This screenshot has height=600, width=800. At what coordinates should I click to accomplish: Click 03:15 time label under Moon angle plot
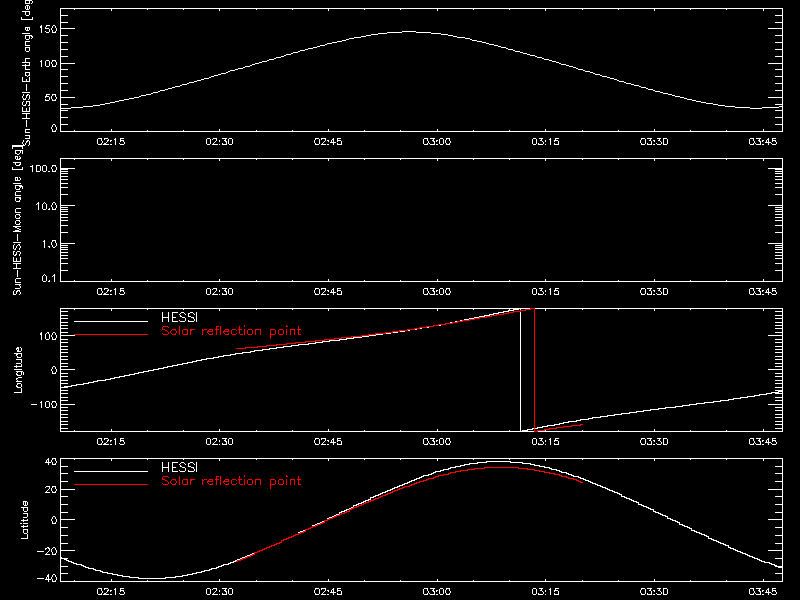coord(545,291)
